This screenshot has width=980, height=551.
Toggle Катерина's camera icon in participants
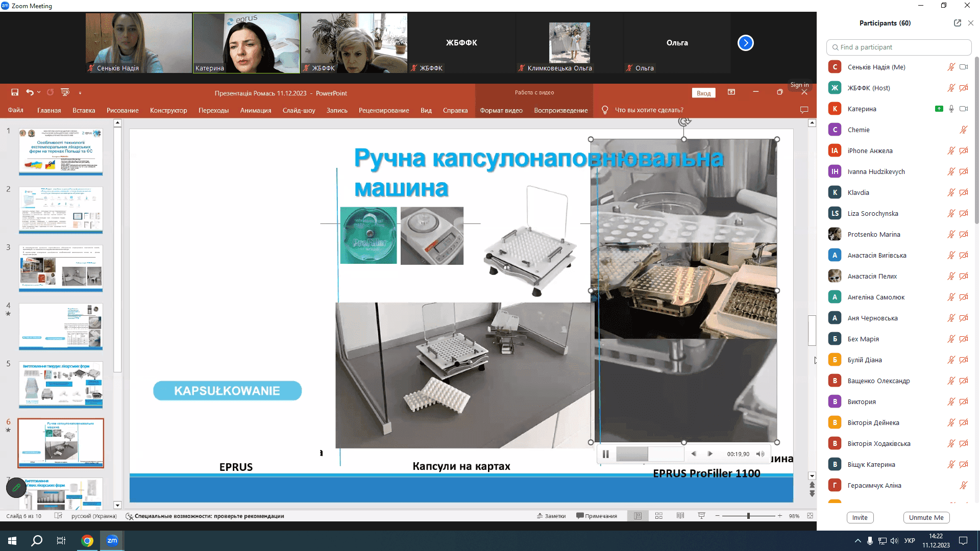point(964,109)
